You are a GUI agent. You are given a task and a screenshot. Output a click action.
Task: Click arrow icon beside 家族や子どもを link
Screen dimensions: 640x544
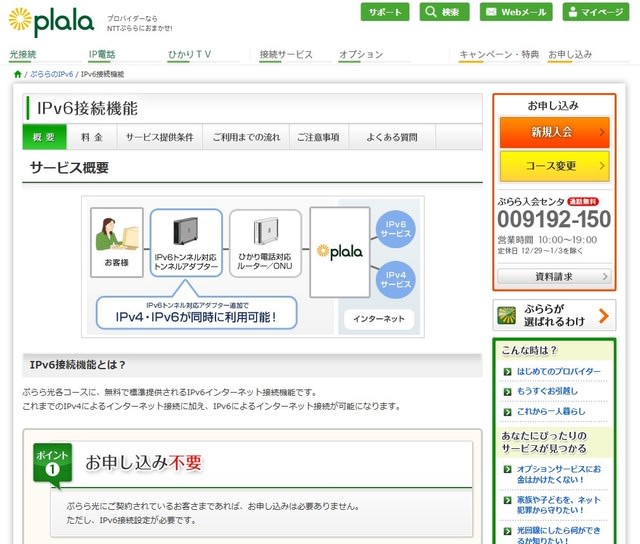[x=507, y=500]
